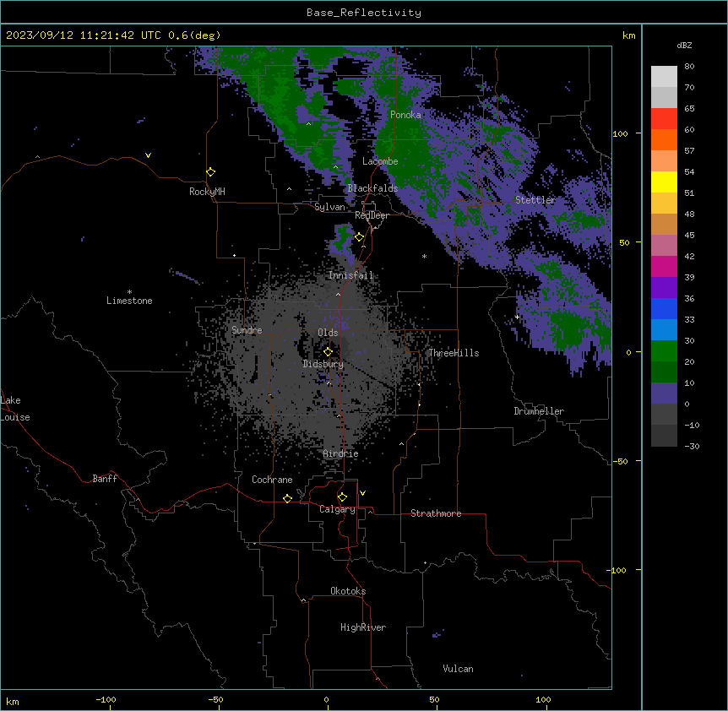Pick the red swatch in dBZ legend
The image size is (728, 711).
(x=664, y=118)
